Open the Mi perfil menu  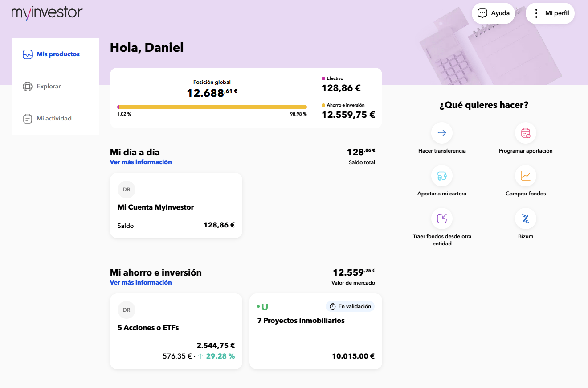pos(550,13)
